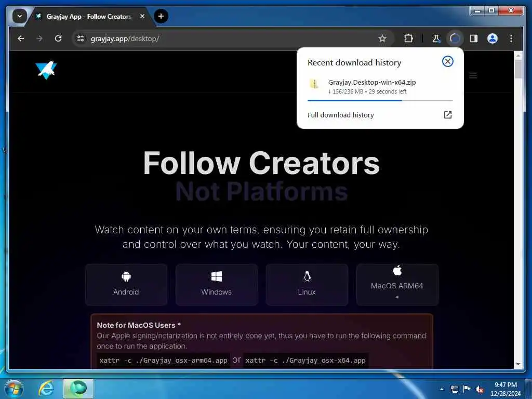Select the Grayjay App - Follow Creators tab

pos(88,16)
